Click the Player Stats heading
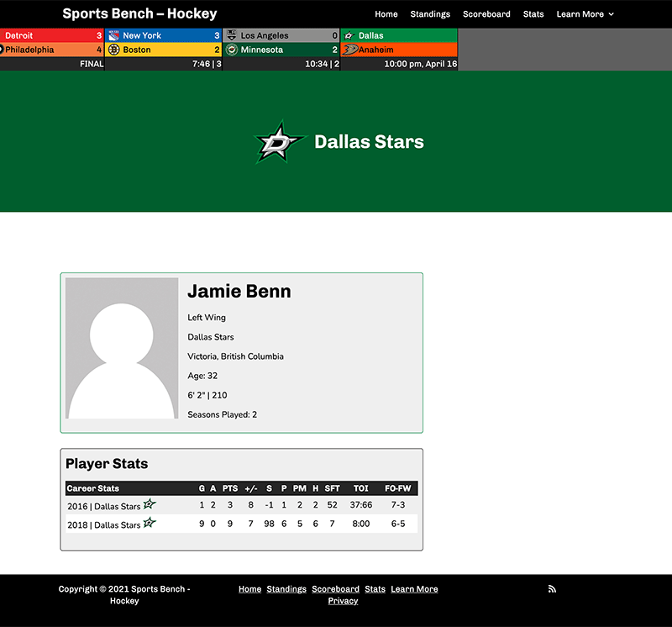This screenshot has width=672, height=627. pos(107,464)
